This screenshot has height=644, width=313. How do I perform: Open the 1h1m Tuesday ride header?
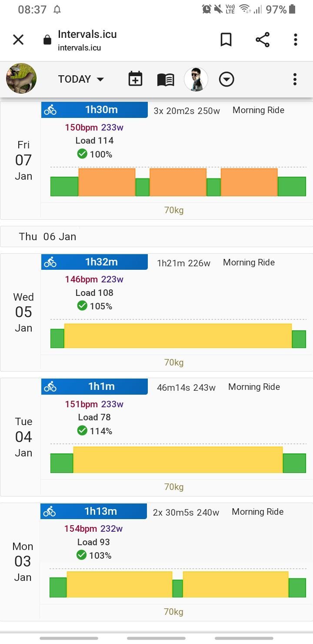click(x=101, y=386)
